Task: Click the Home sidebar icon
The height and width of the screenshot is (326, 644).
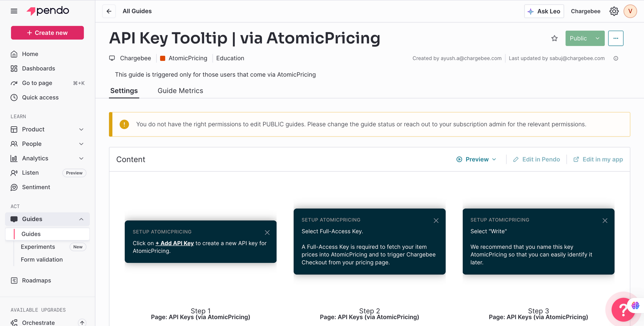Action: pyautogui.click(x=14, y=54)
